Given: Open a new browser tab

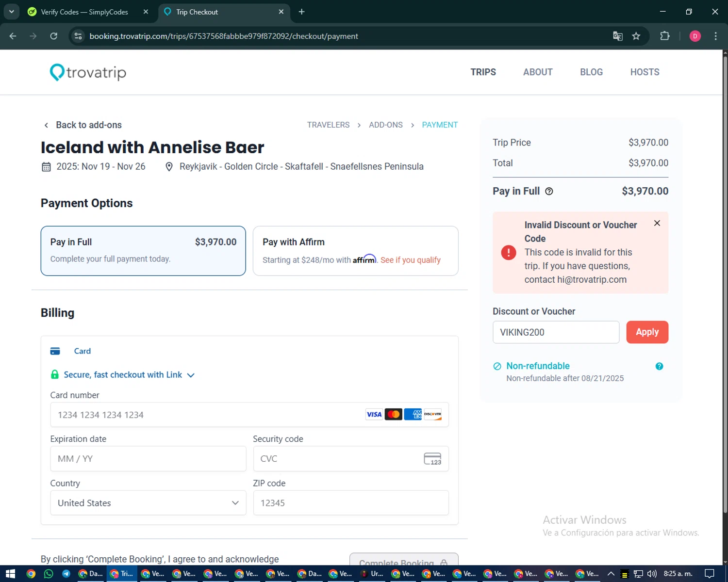Looking at the screenshot, I should point(302,12).
